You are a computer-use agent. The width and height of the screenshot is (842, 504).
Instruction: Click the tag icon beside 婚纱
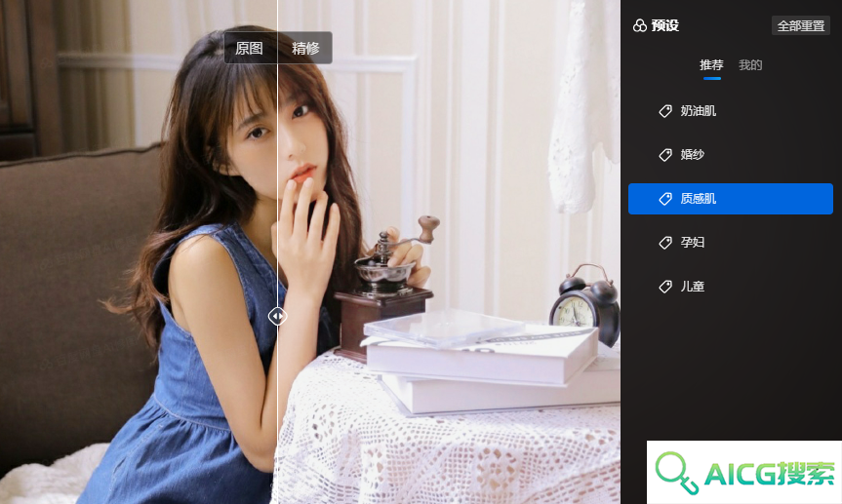tap(665, 155)
